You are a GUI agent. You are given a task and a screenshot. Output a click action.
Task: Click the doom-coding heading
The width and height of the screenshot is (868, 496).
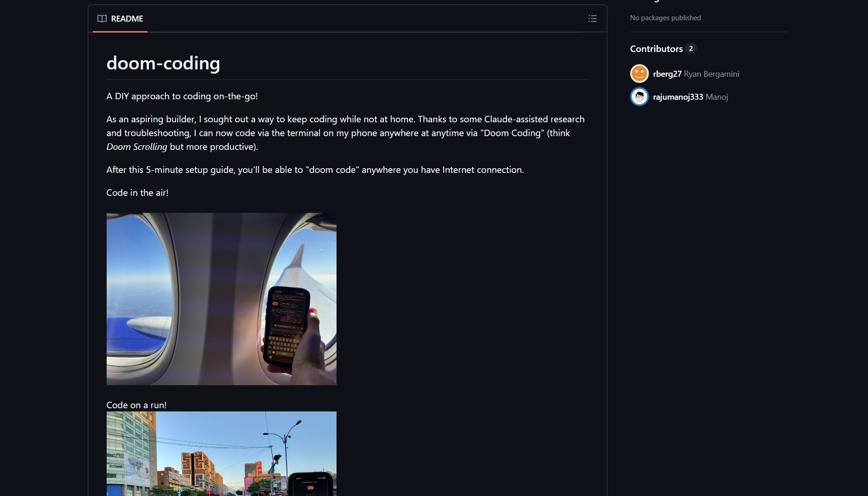(x=163, y=63)
